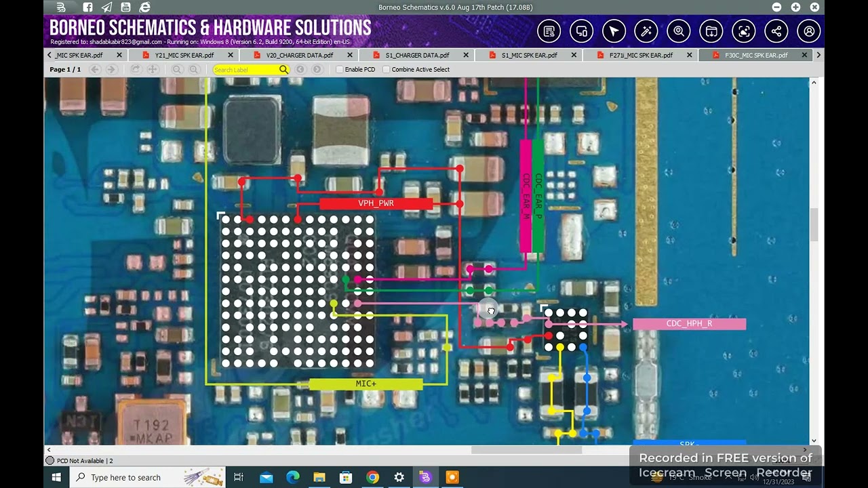Viewport: 868px width, 488px height.
Task: Click the share round icon
Action: (776, 31)
